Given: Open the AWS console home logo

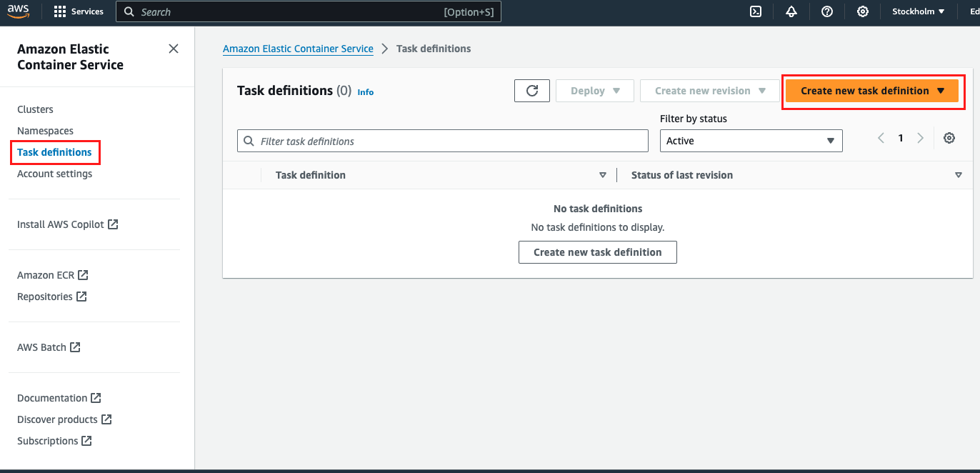Looking at the screenshot, I should point(19,11).
